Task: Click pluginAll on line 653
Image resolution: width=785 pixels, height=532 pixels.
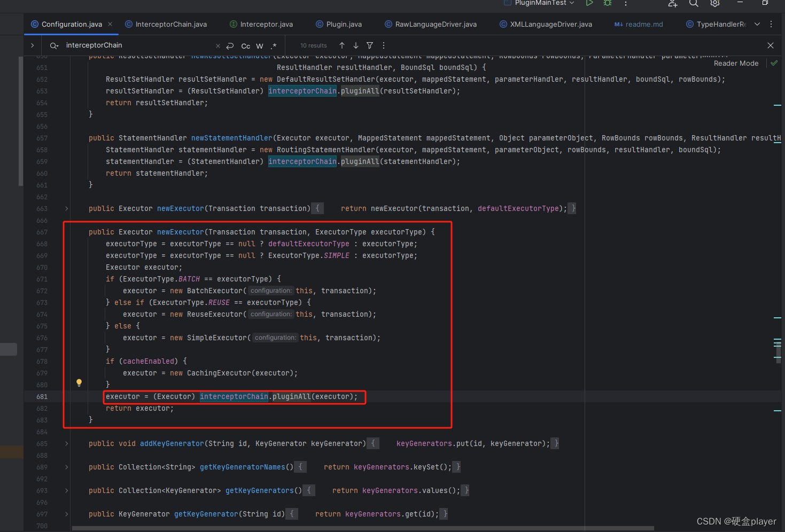Action: click(360, 91)
